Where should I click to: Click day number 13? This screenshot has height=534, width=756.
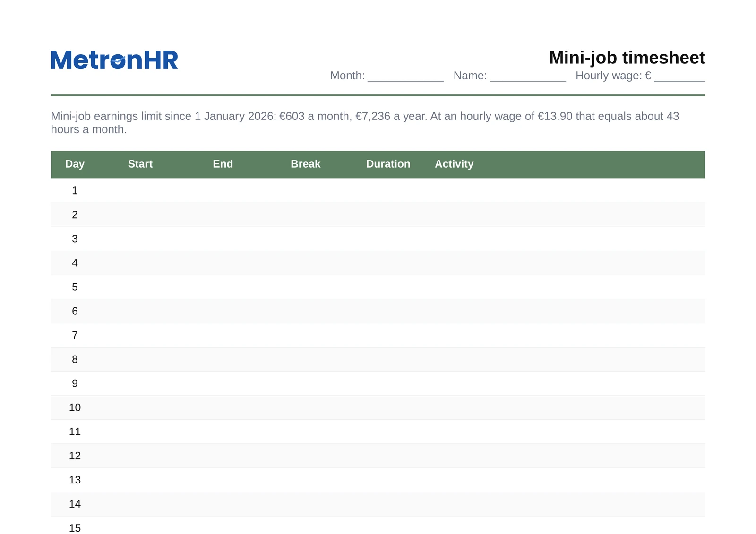75,480
